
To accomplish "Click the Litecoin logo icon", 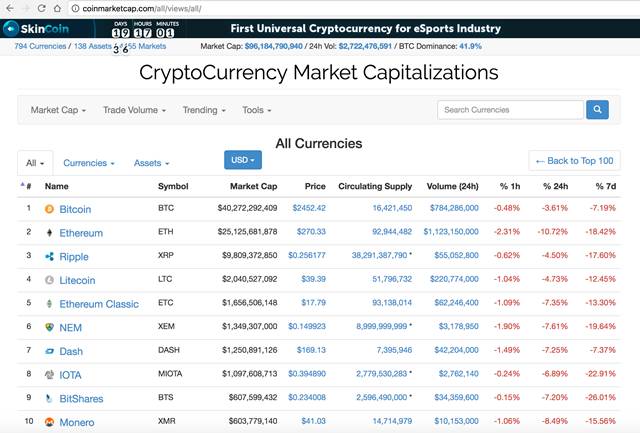I will (x=49, y=280).
